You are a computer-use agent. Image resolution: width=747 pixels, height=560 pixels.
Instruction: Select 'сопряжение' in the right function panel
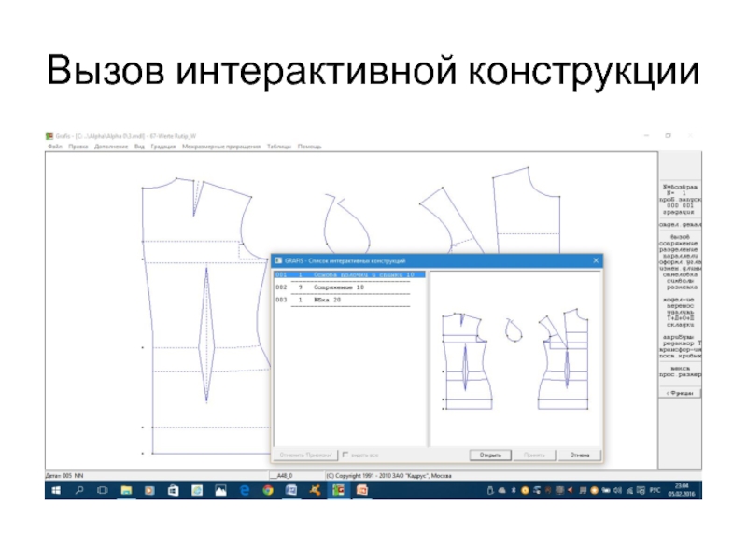pos(679,243)
